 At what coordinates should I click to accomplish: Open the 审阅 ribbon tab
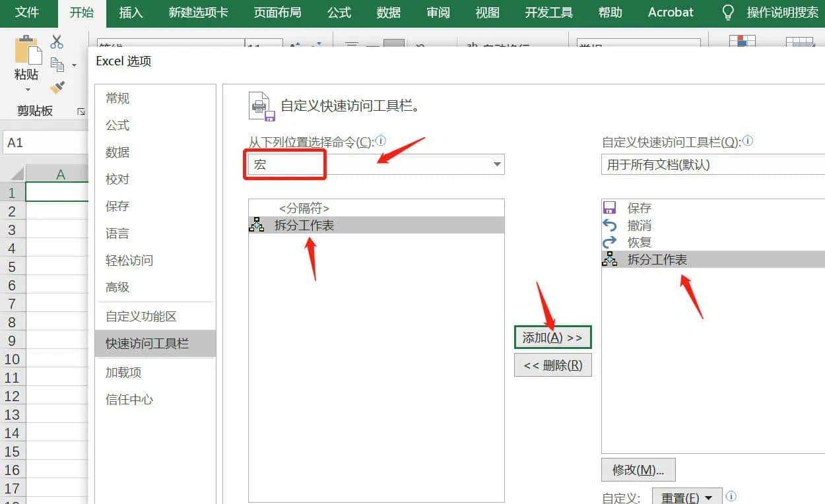coord(438,12)
